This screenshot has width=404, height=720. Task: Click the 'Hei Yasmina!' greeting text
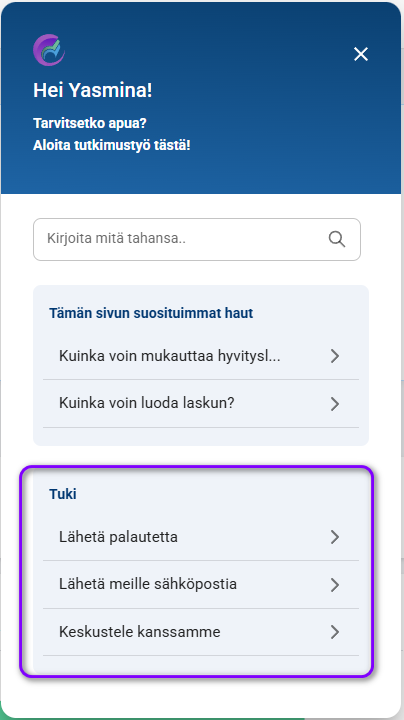pos(92,91)
